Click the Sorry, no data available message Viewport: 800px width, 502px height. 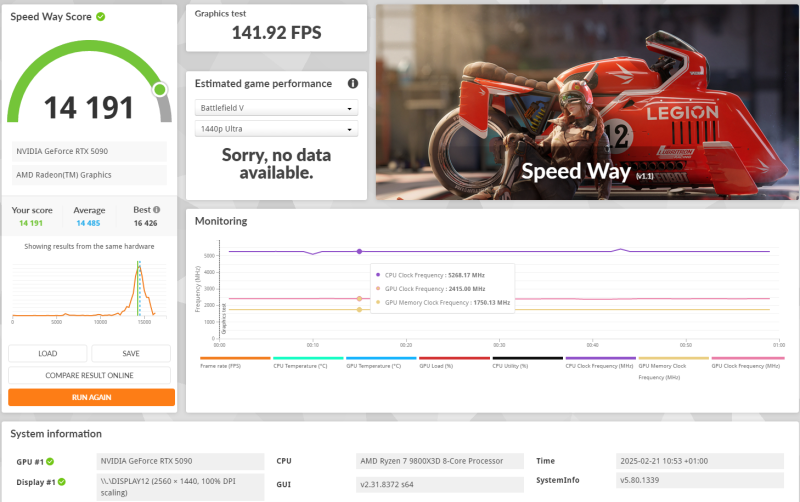[276, 164]
